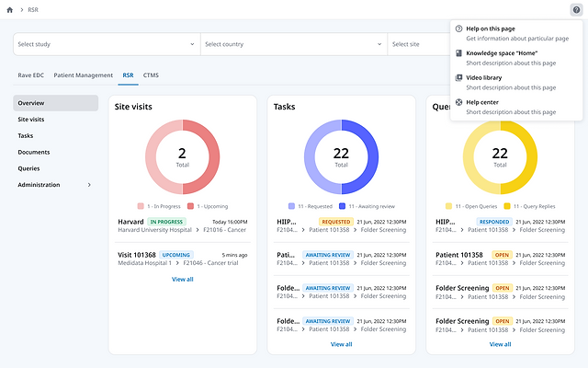Click the Help on this page icon
Viewport: 588px width, 368px height.
click(458, 29)
